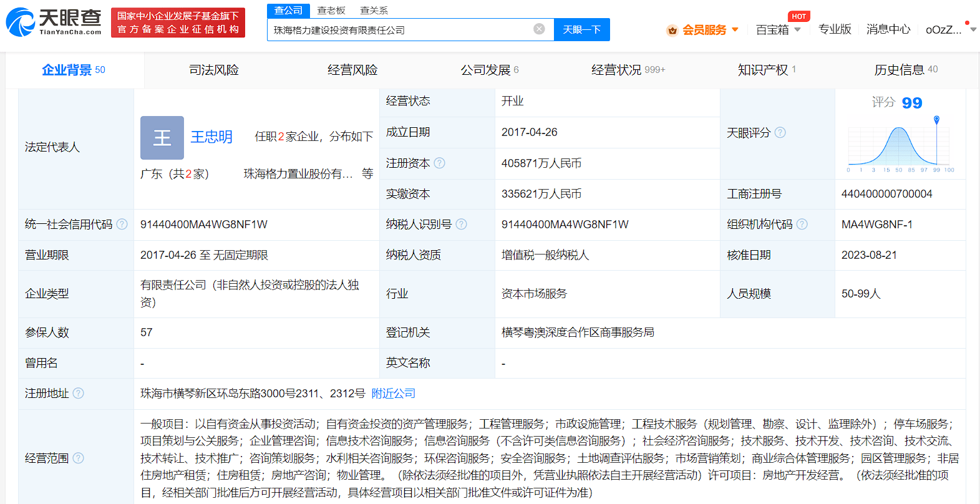Image resolution: width=980 pixels, height=504 pixels.
Task: Expand the 百宝箱 dropdown menu
Action: 778,29
